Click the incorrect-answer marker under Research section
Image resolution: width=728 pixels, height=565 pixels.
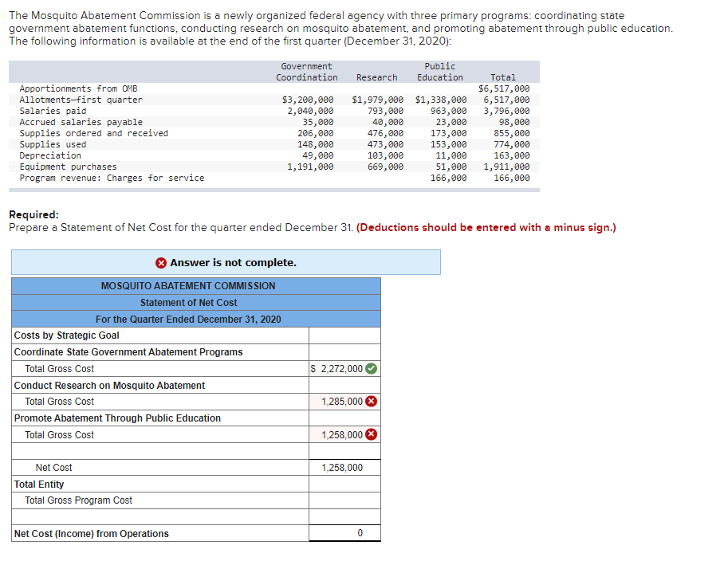point(371,401)
